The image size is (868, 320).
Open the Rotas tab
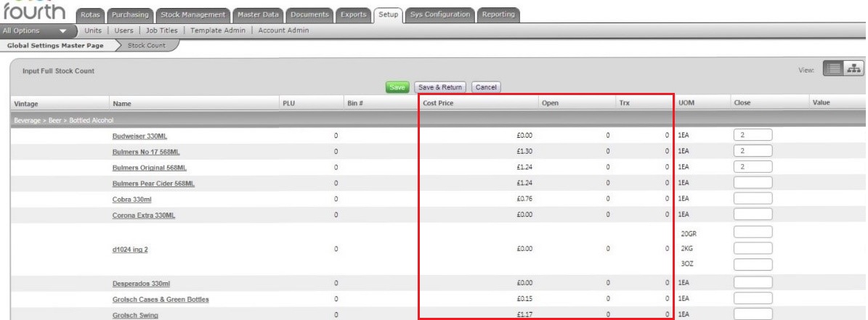[91, 15]
